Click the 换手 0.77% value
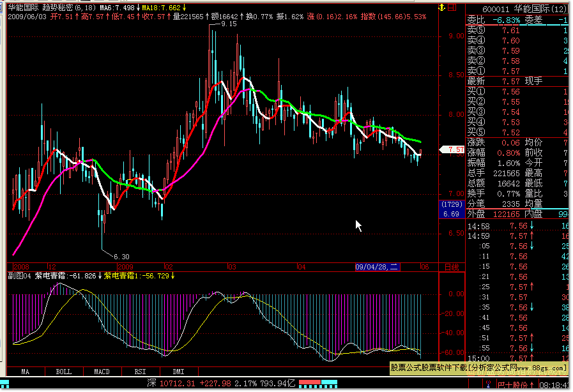 [508, 194]
